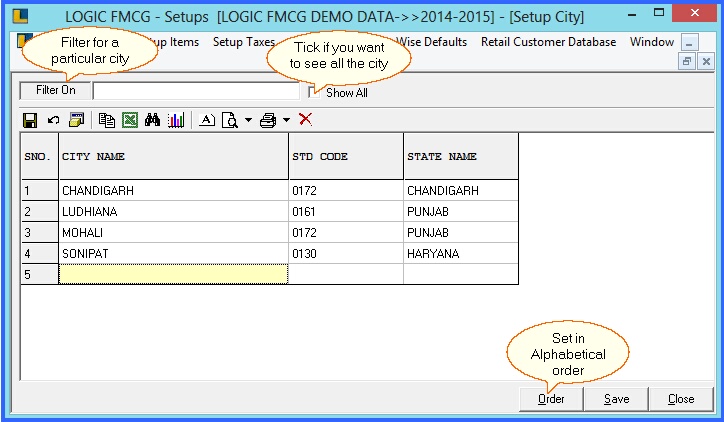Viewport: 724px width, 422px height.
Task: Click the copy documents icon
Action: 107,121
